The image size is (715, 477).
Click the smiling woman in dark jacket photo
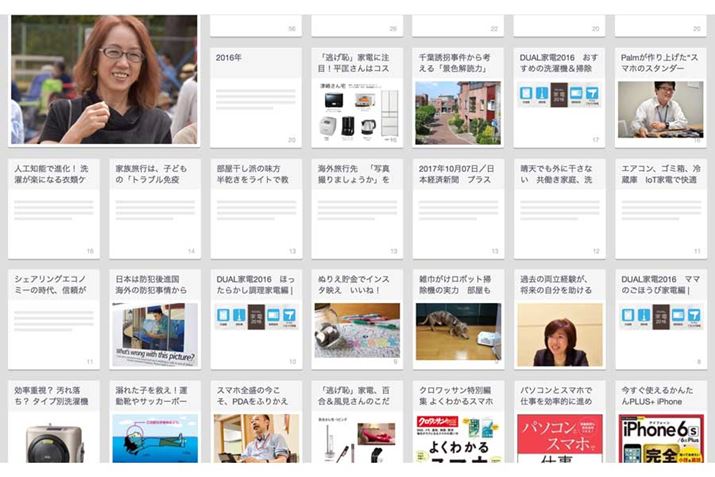560,335
